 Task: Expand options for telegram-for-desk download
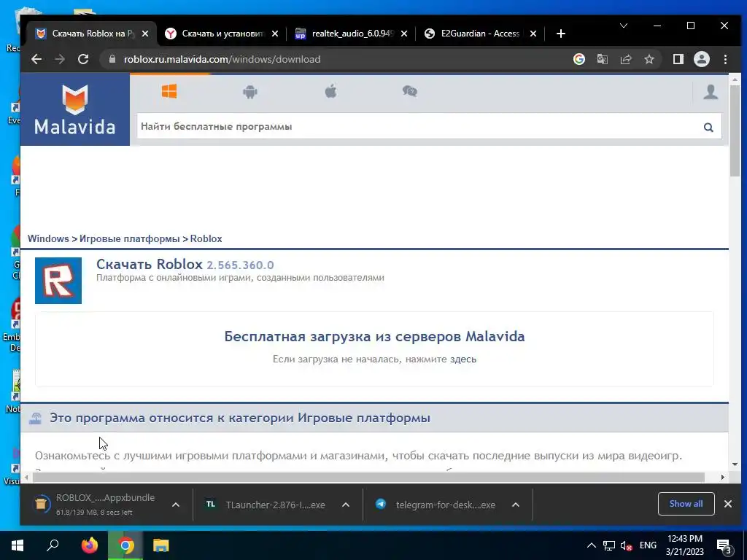(x=516, y=505)
